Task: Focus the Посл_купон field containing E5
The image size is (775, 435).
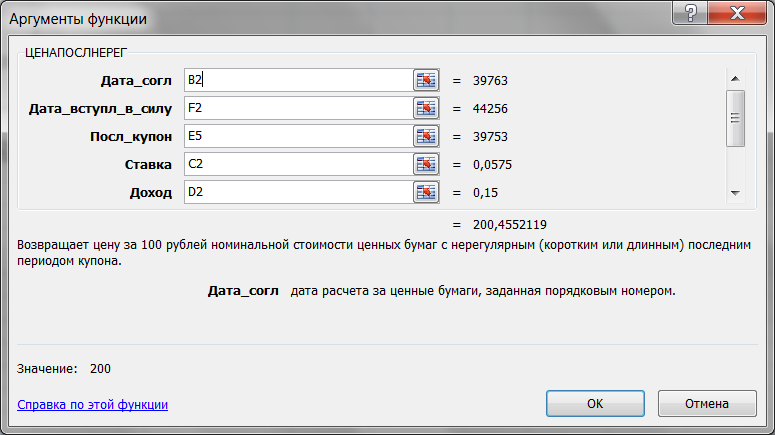Action: (298, 136)
